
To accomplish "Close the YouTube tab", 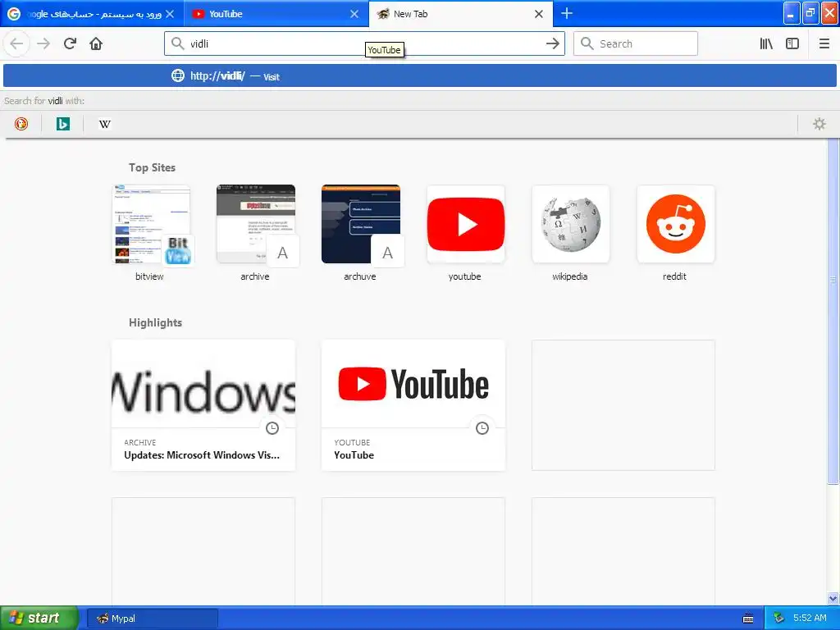I will coord(354,14).
